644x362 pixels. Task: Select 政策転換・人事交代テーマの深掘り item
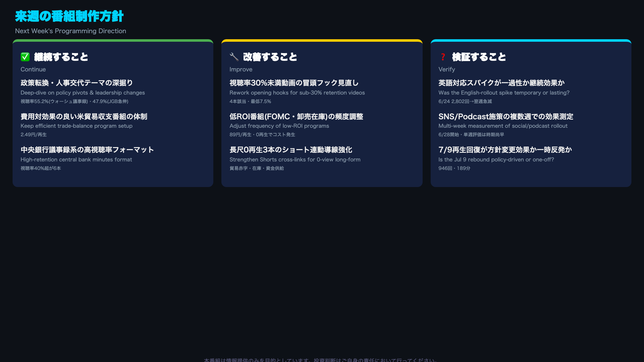tap(77, 83)
